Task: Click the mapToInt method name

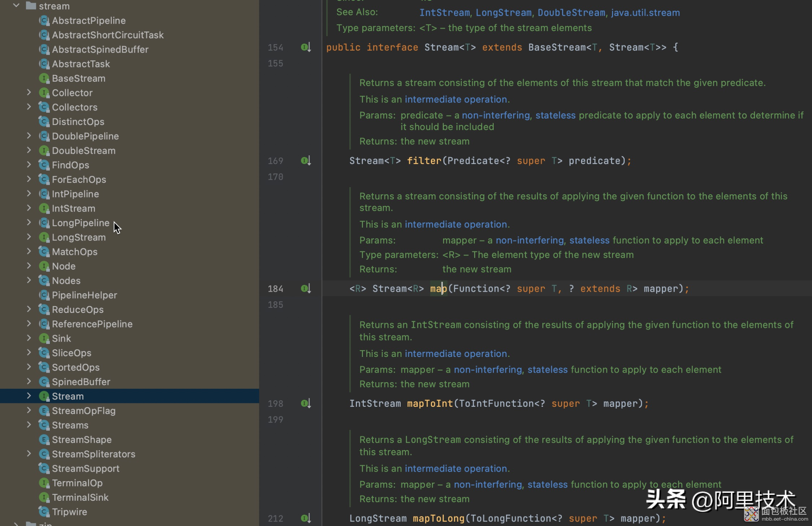Action: coord(430,403)
